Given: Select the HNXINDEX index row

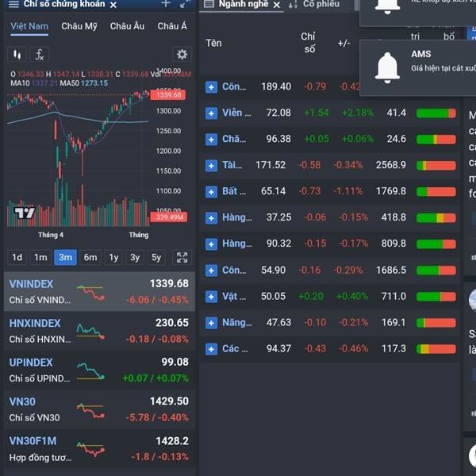Looking at the screenshot, I should click(99, 331).
